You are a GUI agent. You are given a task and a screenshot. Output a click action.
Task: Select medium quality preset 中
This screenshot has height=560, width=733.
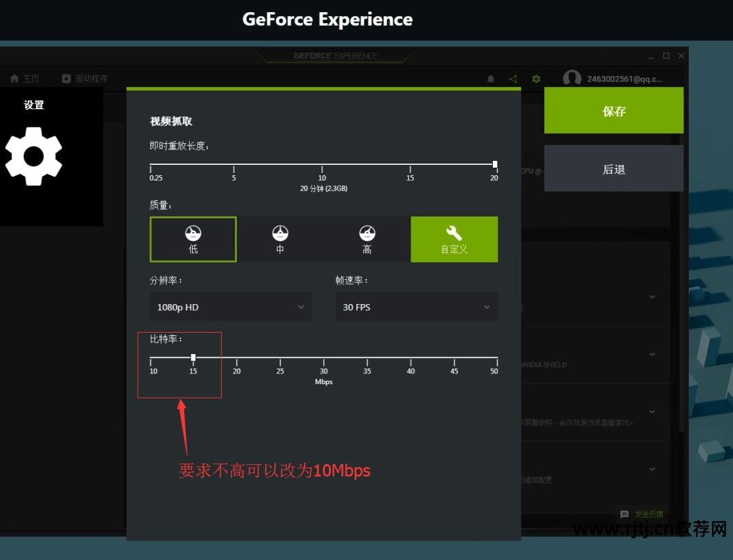(x=280, y=240)
